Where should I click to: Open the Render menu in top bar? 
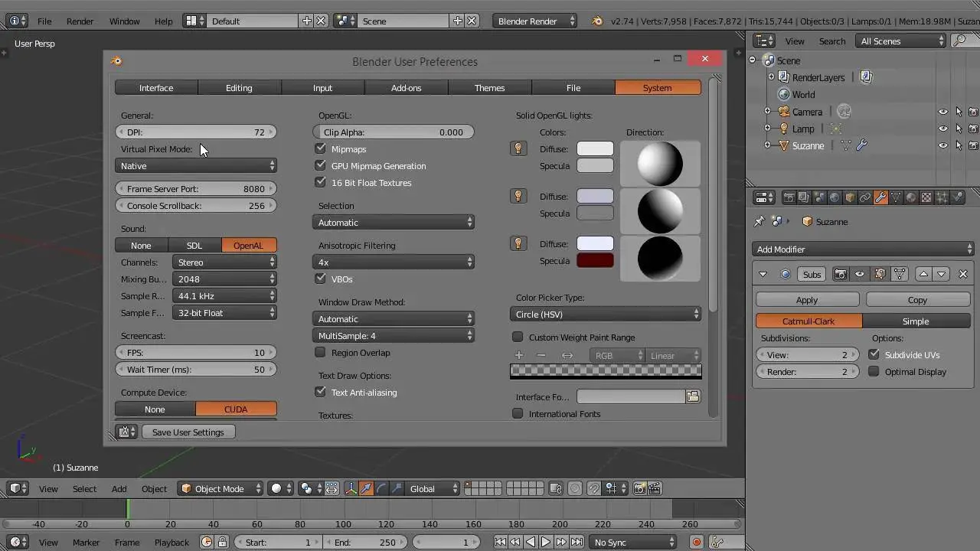(x=80, y=21)
